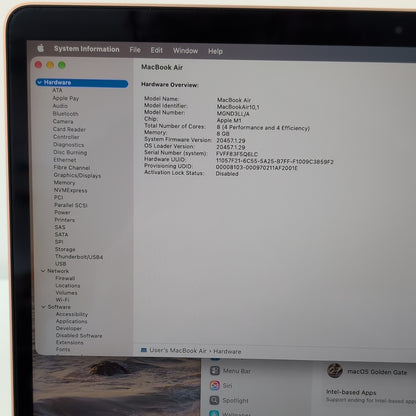This screenshot has width=416, height=416.
Task: Select Graphics/Displays in the sidebar
Action: (x=77, y=175)
